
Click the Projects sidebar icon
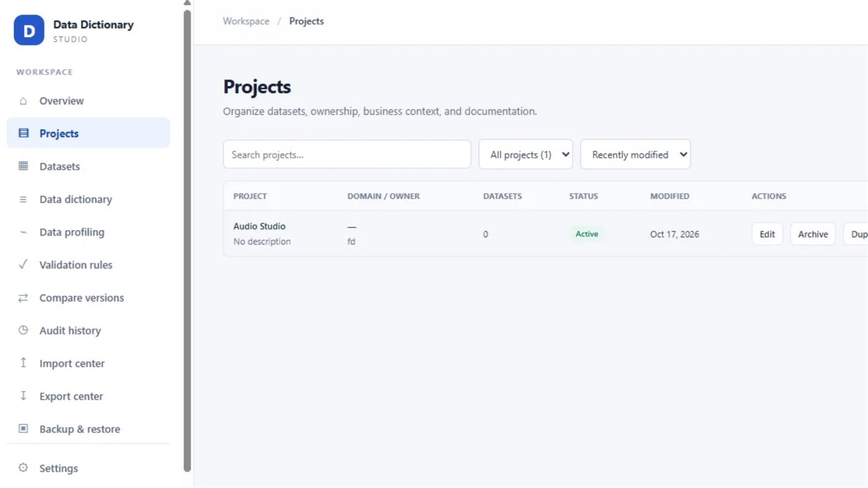click(x=23, y=133)
